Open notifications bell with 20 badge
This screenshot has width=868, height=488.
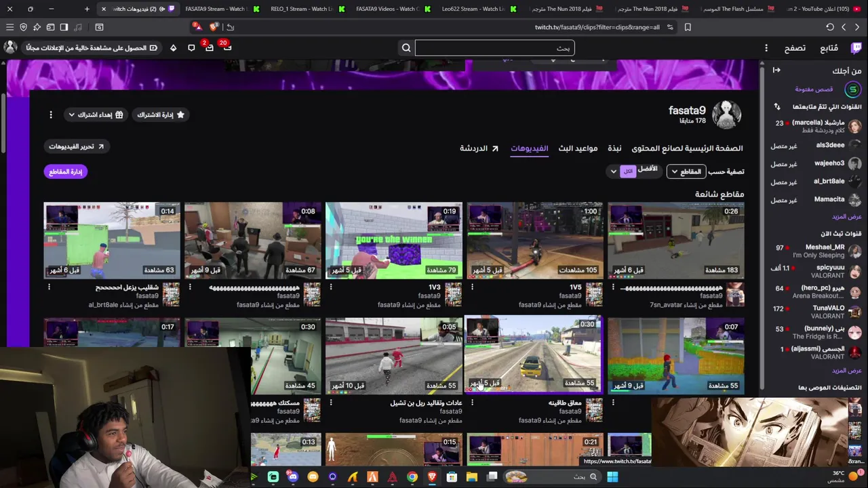click(226, 47)
